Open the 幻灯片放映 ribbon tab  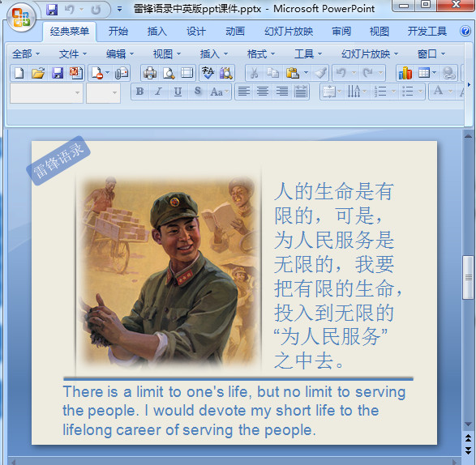(x=289, y=32)
